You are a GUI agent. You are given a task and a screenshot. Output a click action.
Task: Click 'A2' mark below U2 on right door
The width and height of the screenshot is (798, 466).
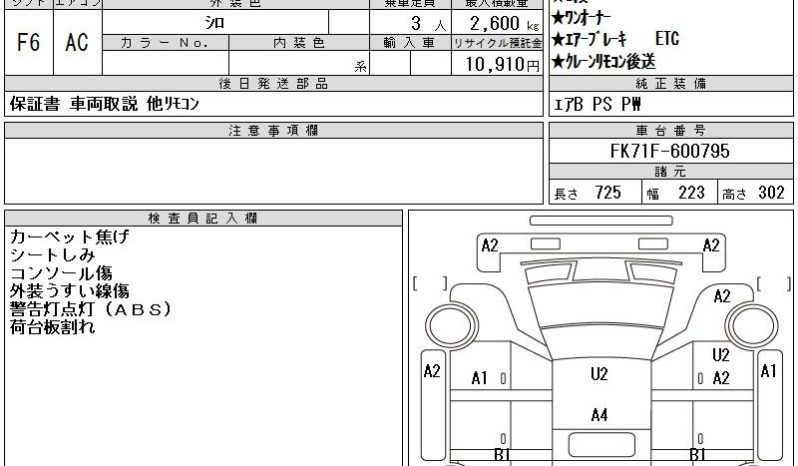point(721,378)
